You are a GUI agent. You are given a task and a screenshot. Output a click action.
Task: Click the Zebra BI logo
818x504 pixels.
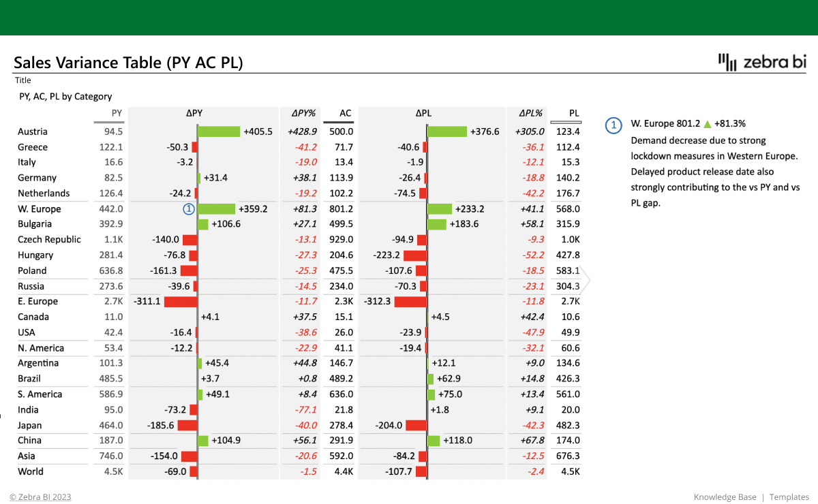[x=762, y=62]
